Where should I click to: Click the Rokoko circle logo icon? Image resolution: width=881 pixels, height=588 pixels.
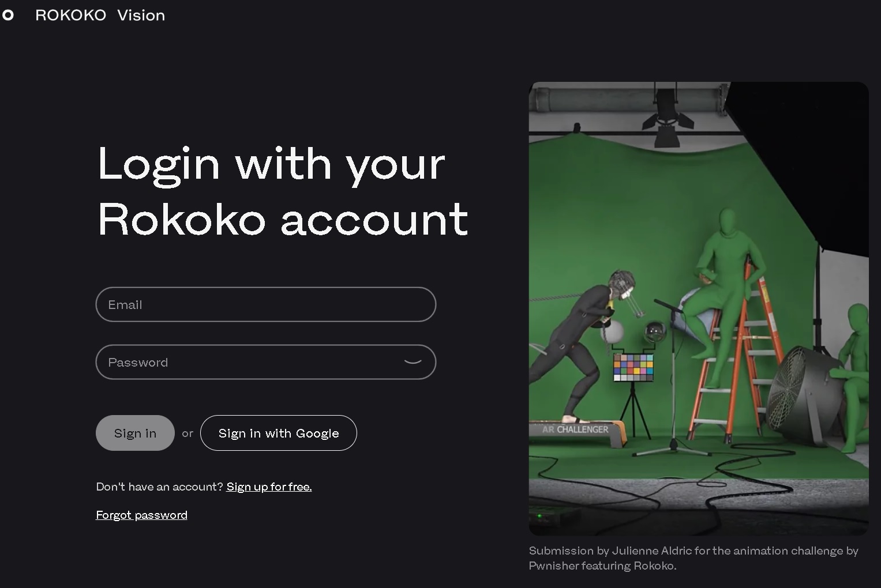pos(8,16)
